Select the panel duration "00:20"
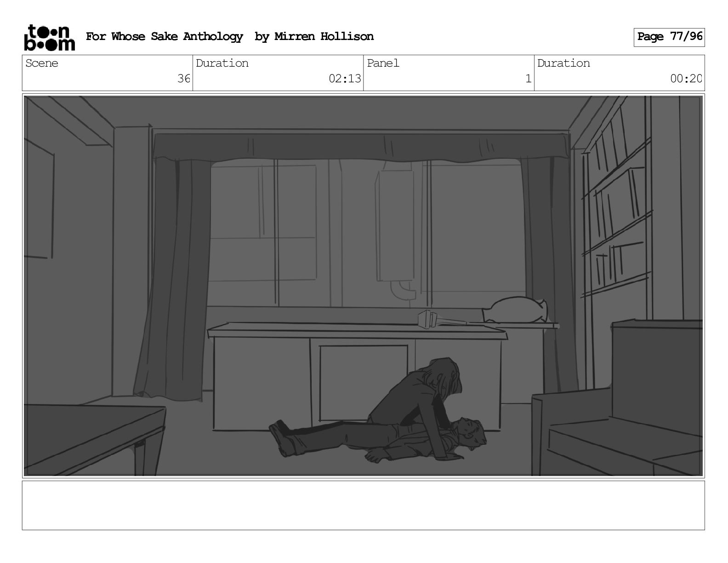The image size is (728, 563). click(686, 79)
